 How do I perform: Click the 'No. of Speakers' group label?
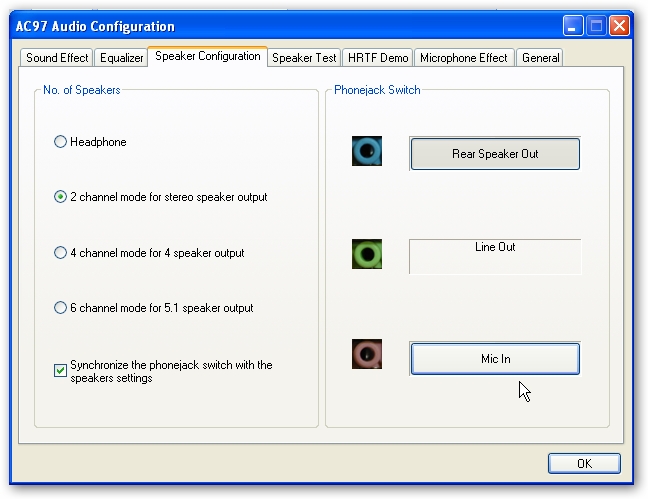coord(82,90)
